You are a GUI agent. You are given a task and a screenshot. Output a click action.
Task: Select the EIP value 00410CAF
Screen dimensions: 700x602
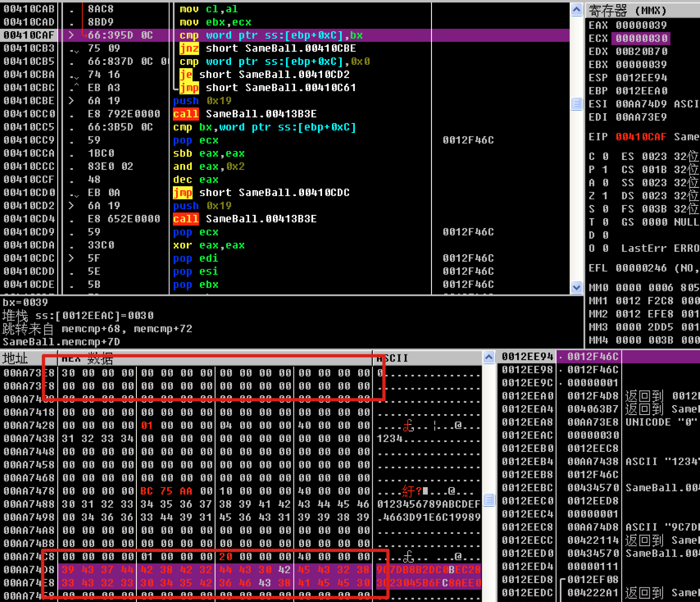click(x=641, y=137)
